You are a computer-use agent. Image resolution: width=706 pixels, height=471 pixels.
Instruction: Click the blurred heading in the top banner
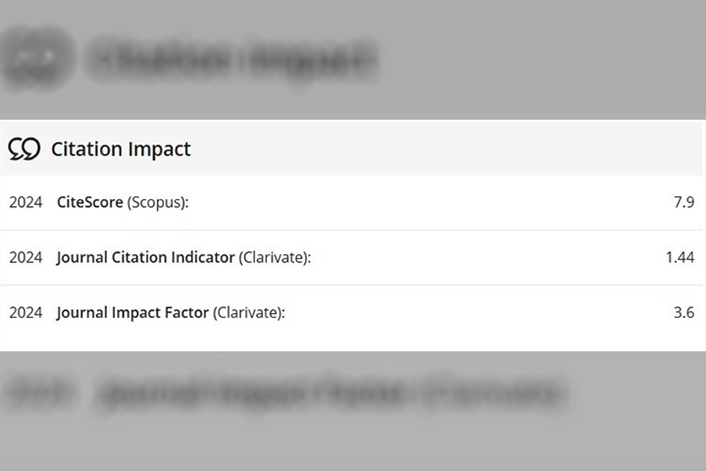click(230, 60)
